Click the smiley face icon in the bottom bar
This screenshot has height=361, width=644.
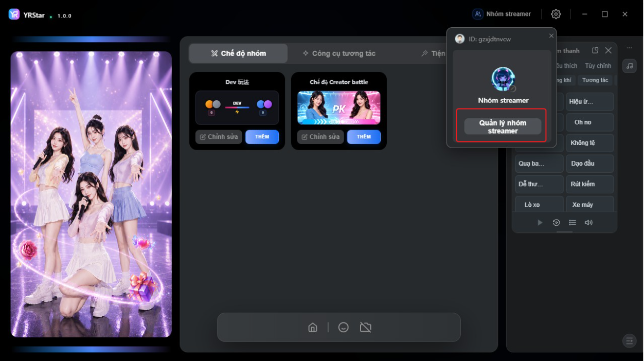(344, 328)
